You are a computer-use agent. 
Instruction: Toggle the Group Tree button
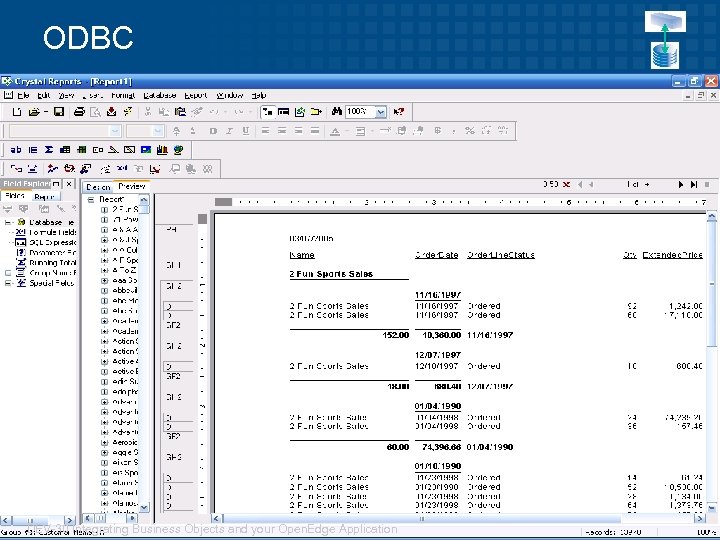pos(267,112)
